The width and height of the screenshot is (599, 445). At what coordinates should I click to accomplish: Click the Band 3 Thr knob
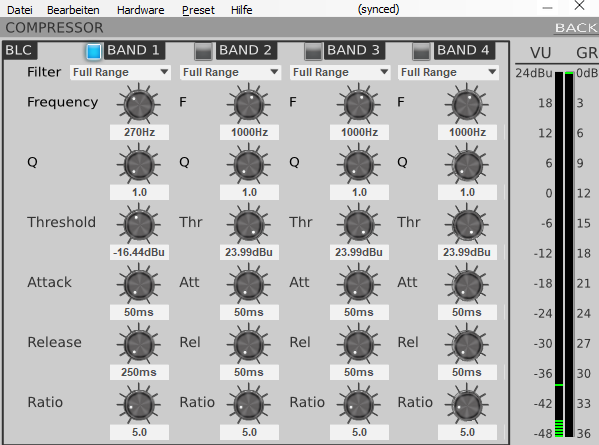[x=359, y=224]
